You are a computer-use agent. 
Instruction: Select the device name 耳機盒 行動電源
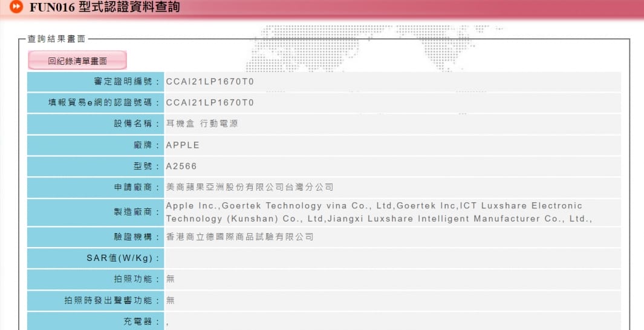[201, 124]
